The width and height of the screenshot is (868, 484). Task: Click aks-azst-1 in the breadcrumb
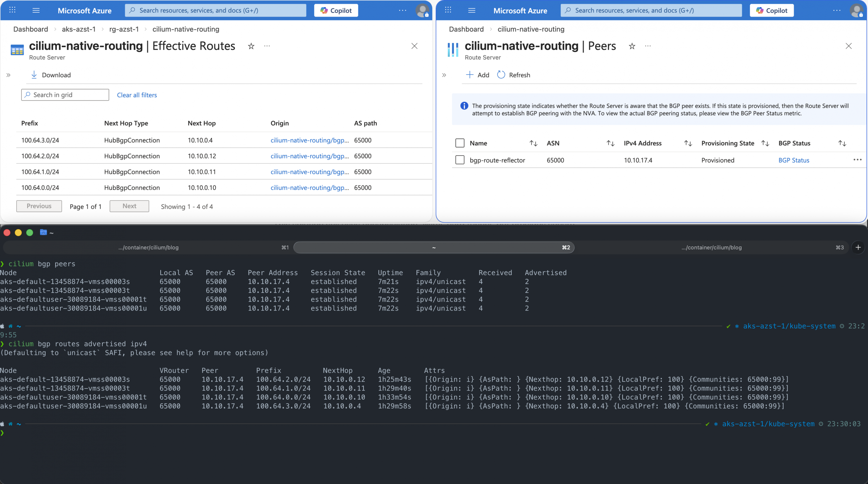click(78, 29)
